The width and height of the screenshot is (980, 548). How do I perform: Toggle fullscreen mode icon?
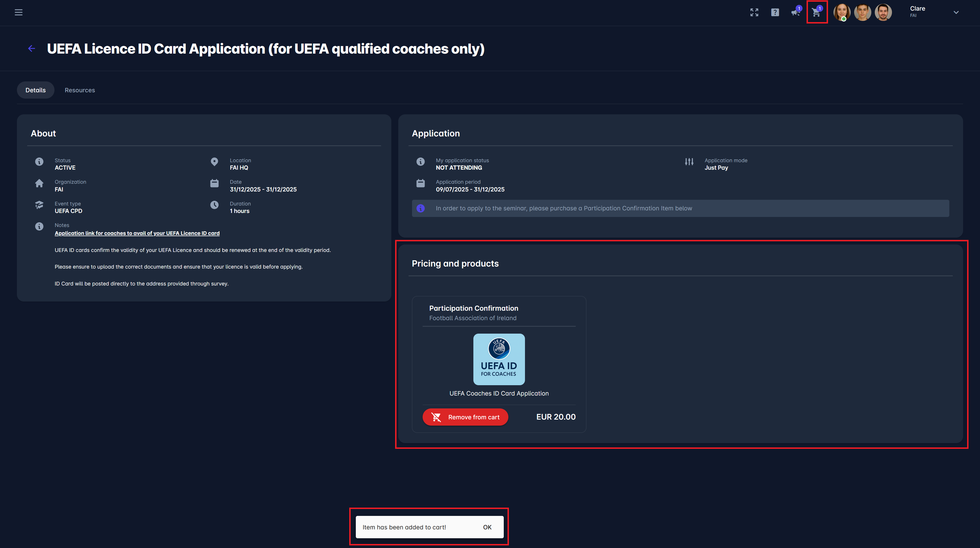tap(754, 12)
